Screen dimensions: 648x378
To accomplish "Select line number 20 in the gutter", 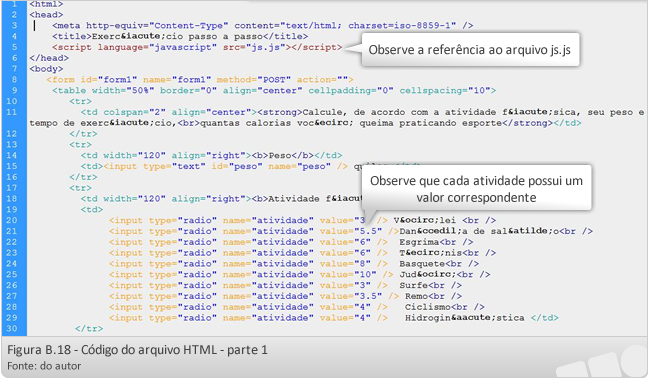I will point(12,220).
